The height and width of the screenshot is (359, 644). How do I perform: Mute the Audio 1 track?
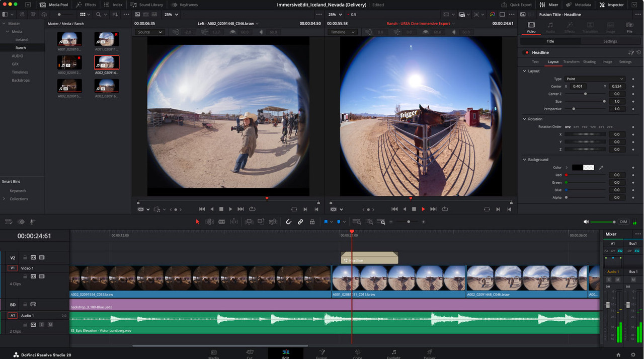[x=50, y=324]
